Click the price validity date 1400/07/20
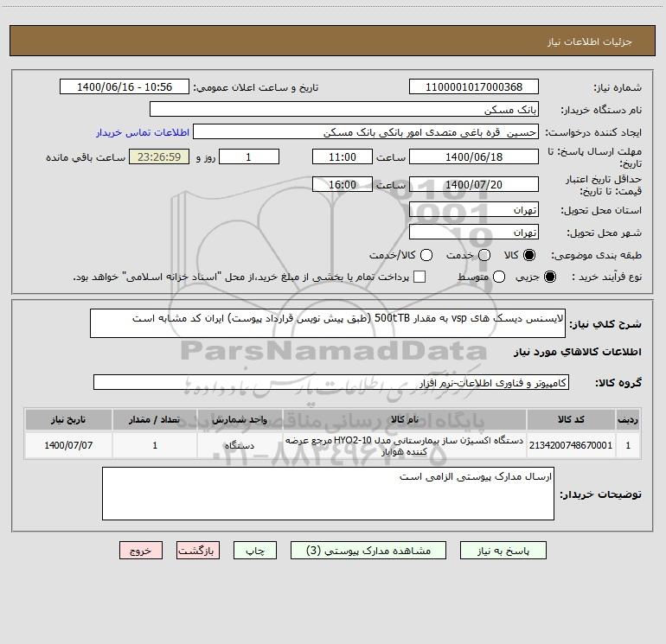666x644 pixels. pos(474,184)
